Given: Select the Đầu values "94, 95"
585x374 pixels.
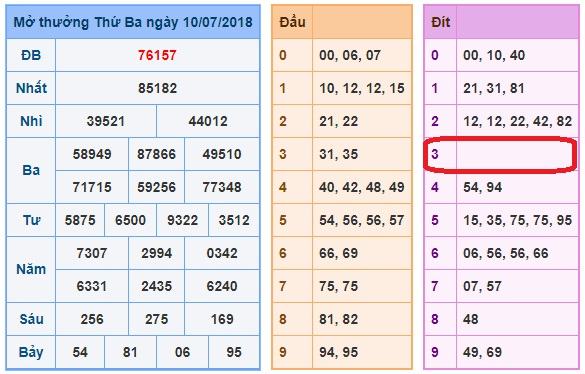Looking at the screenshot, I should 338,352.
